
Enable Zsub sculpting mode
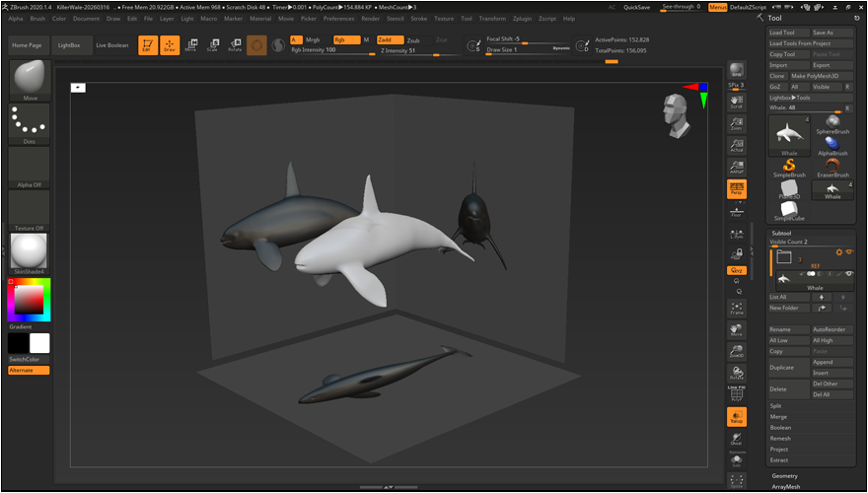(x=413, y=40)
